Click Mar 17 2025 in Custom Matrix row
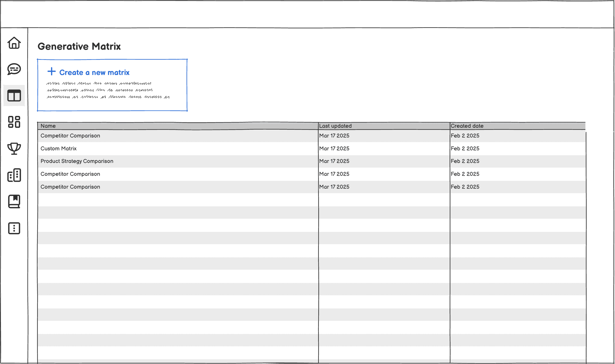 [334, 149]
